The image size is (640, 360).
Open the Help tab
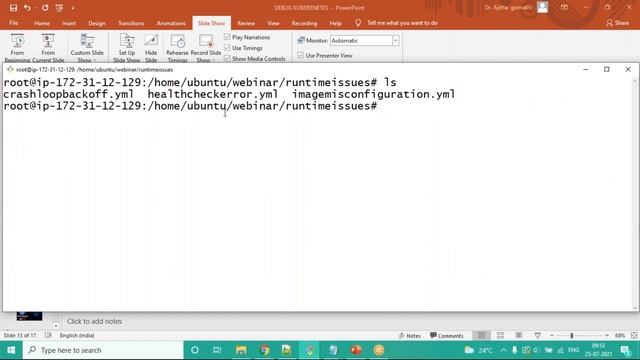(x=336, y=23)
